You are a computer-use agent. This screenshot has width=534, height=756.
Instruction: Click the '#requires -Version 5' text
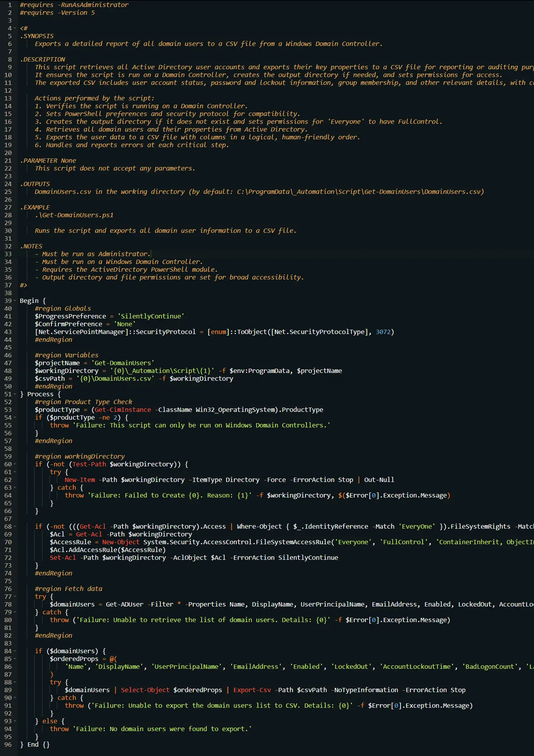(x=57, y=12)
